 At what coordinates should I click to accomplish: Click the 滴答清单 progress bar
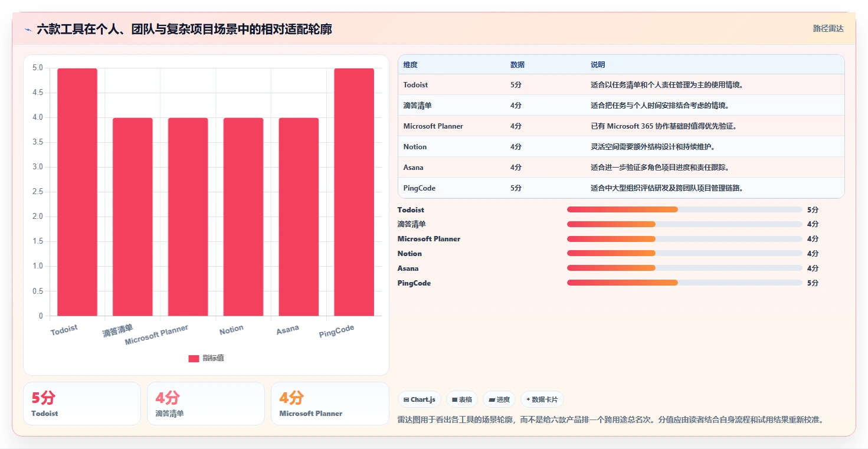point(684,224)
